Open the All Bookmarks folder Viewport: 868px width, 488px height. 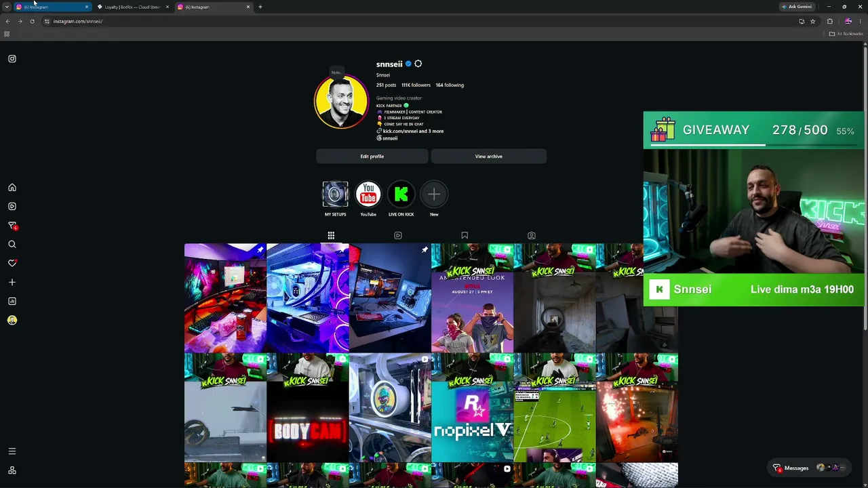coord(846,34)
